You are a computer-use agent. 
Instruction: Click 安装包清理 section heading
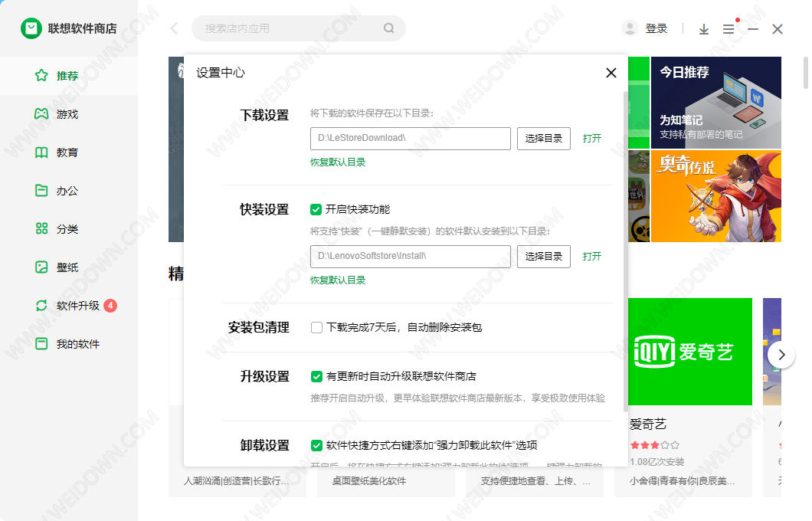pyautogui.click(x=259, y=327)
